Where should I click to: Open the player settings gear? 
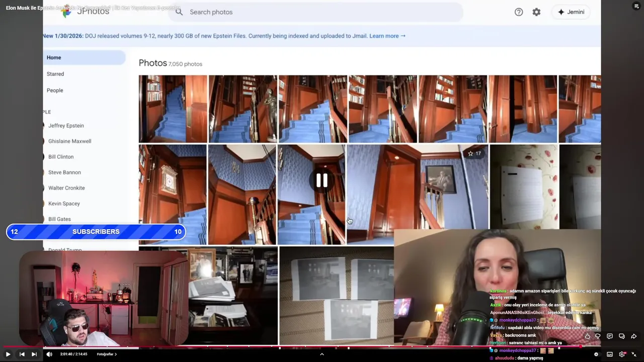pos(622,354)
